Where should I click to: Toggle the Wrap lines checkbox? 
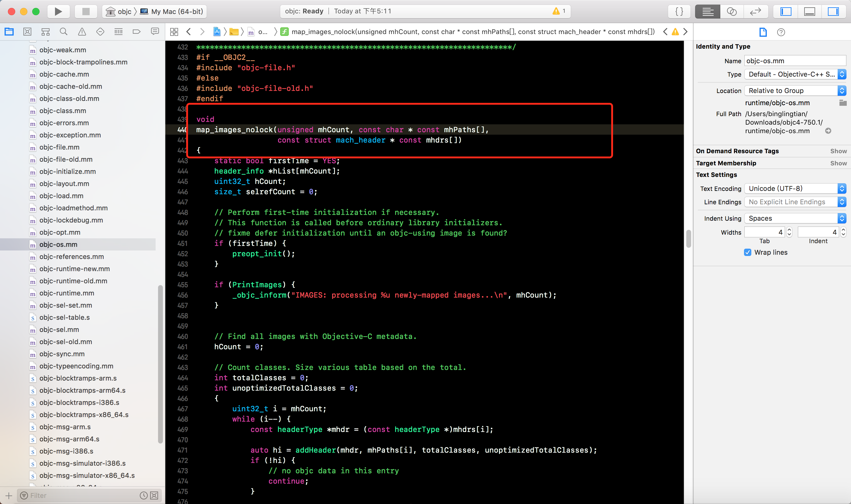tap(747, 252)
